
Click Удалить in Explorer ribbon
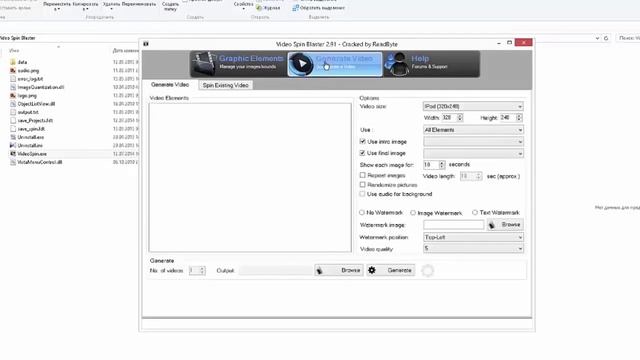point(111,5)
